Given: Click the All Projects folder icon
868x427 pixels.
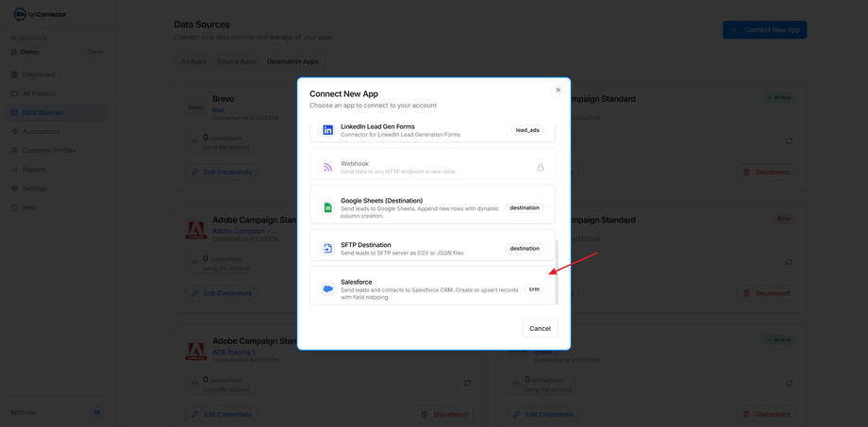Looking at the screenshot, I should [14, 93].
